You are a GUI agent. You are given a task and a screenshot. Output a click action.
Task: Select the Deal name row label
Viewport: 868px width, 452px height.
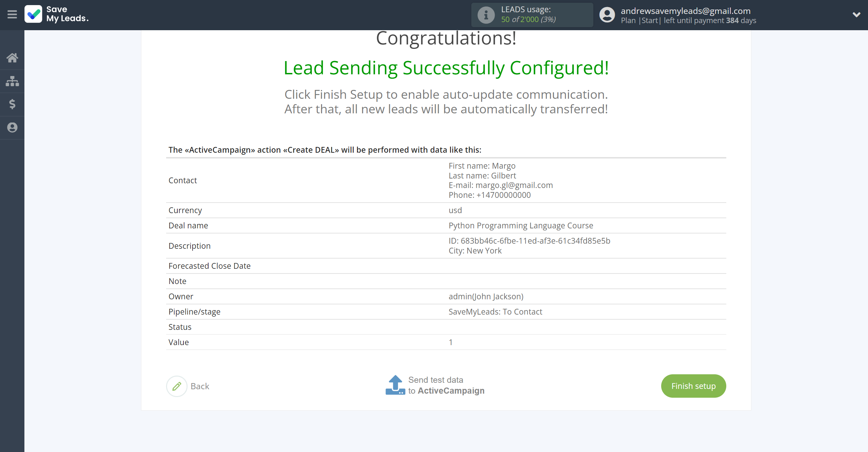point(188,226)
